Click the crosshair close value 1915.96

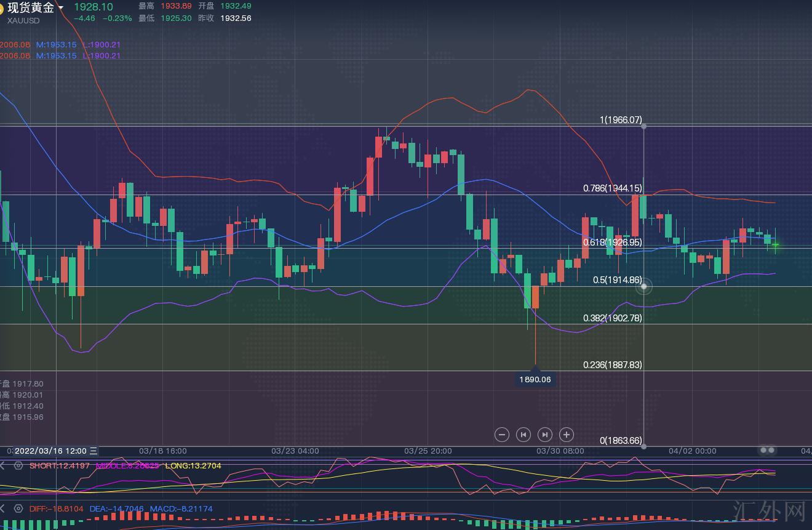[x=28, y=417]
